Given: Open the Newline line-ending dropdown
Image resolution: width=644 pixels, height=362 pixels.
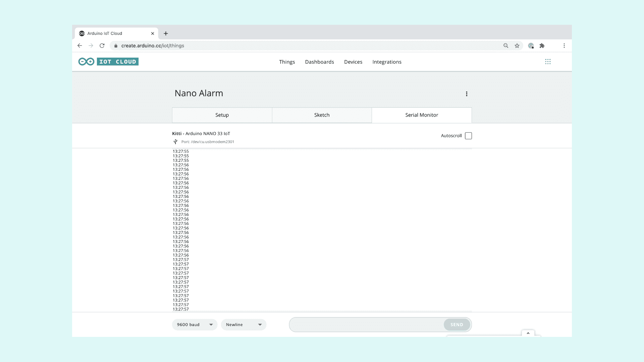Looking at the screenshot, I should tap(244, 324).
